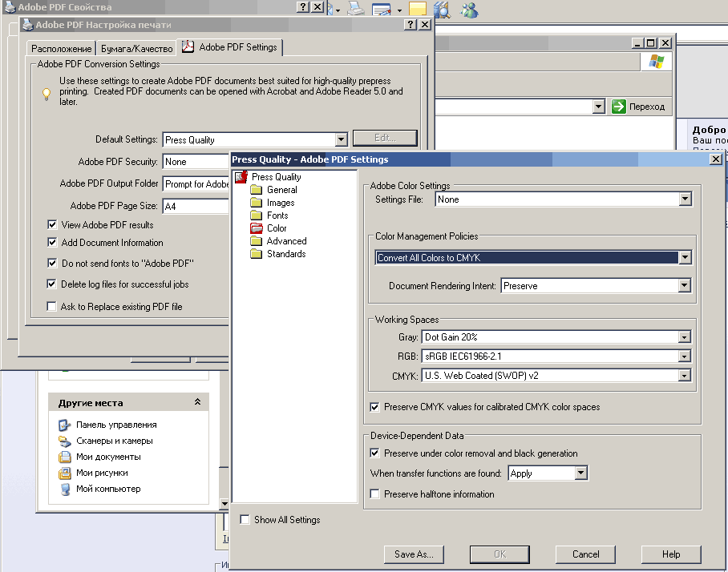The height and width of the screenshot is (572, 728).
Task: Open the CMYK working space dropdown
Action: coord(684,376)
